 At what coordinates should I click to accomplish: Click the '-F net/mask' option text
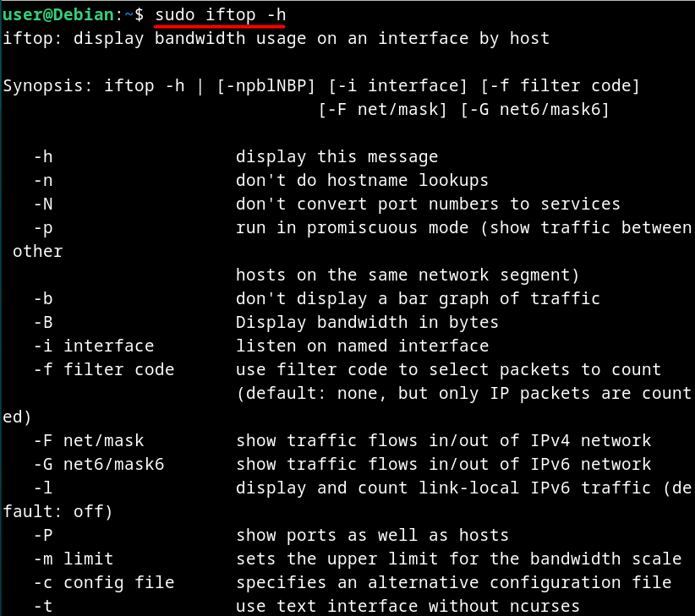pyautogui.click(x=89, y=440)
